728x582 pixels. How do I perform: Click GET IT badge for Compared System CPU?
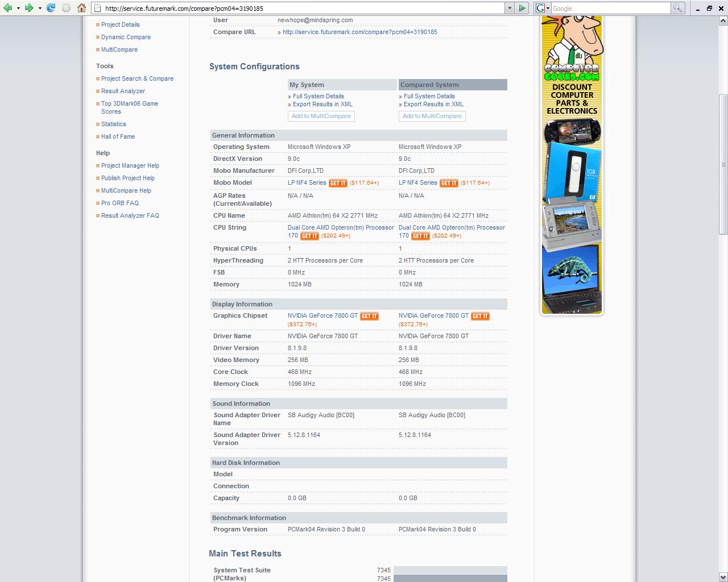[420, 236]
